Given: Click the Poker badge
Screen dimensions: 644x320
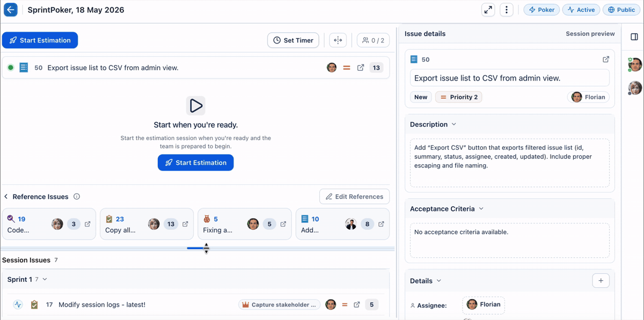Looking at the screenshot, I should (x=541, y=10).
